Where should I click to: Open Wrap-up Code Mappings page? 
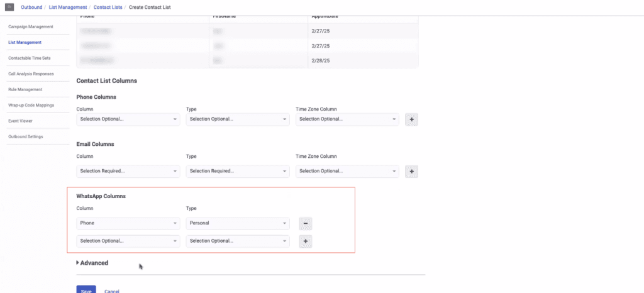point(31,105)
